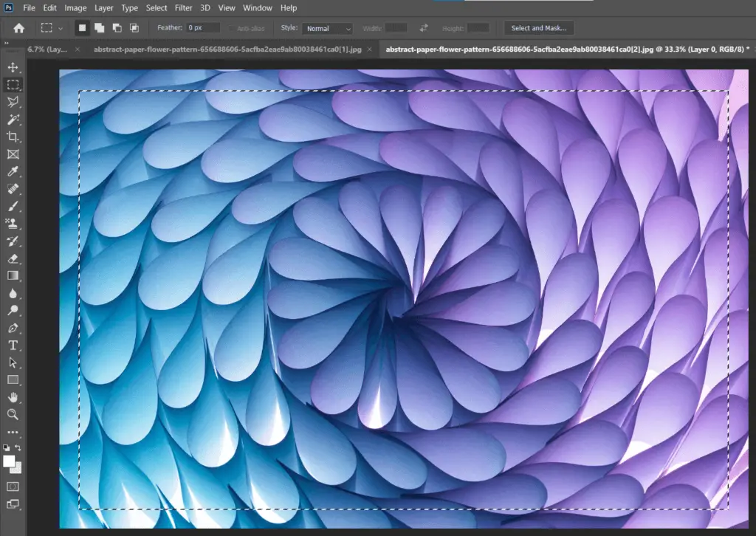Open the Help menu
Viewport: 756px width, 536px height.
tap(289, 7)
